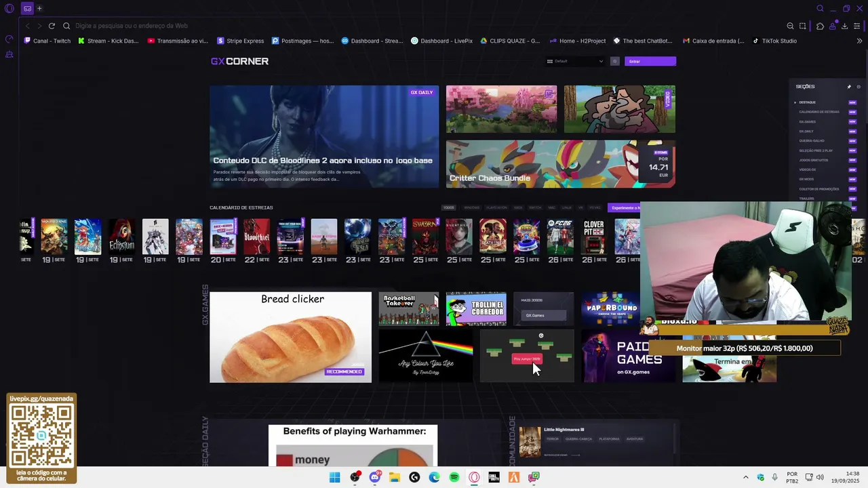This screenshot has width=868, height=488.
Task: Click the taskbar volume icon
Action: tap(820, 477)
